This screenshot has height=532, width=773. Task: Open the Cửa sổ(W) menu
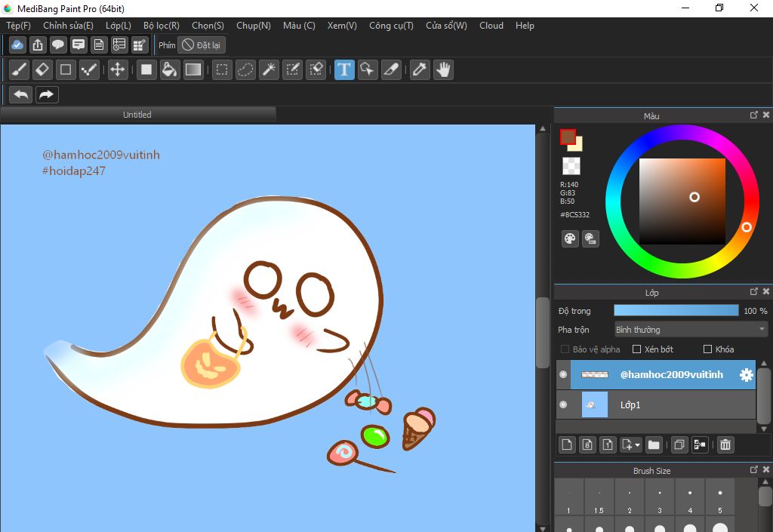(446, 26)
